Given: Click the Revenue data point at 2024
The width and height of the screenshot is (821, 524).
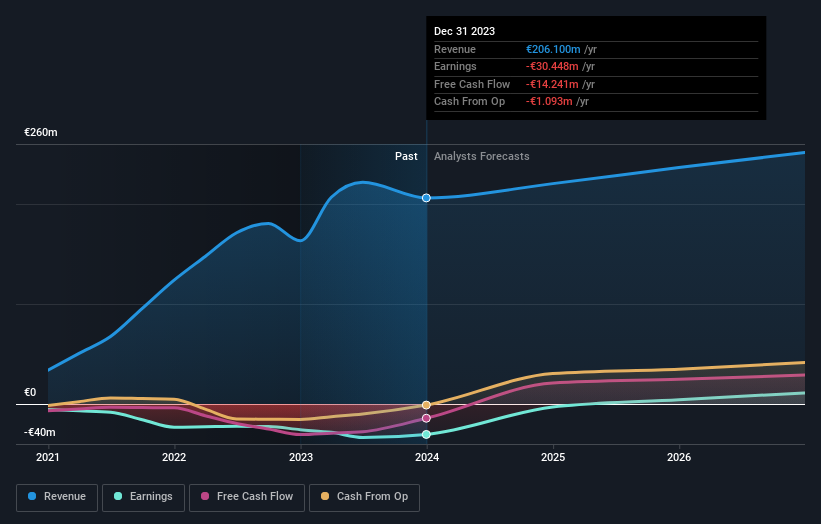Looking at the screenshot, I should (426, 198).
